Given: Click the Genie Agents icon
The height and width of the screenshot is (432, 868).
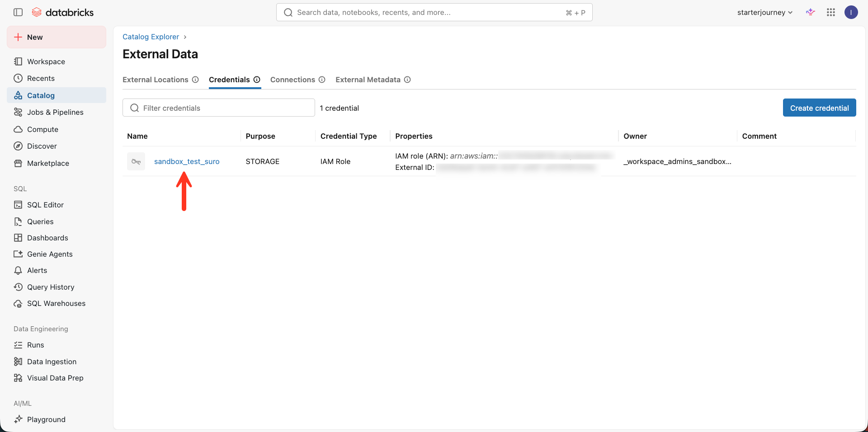Looking at the screenshot, I should coord(18,254).
